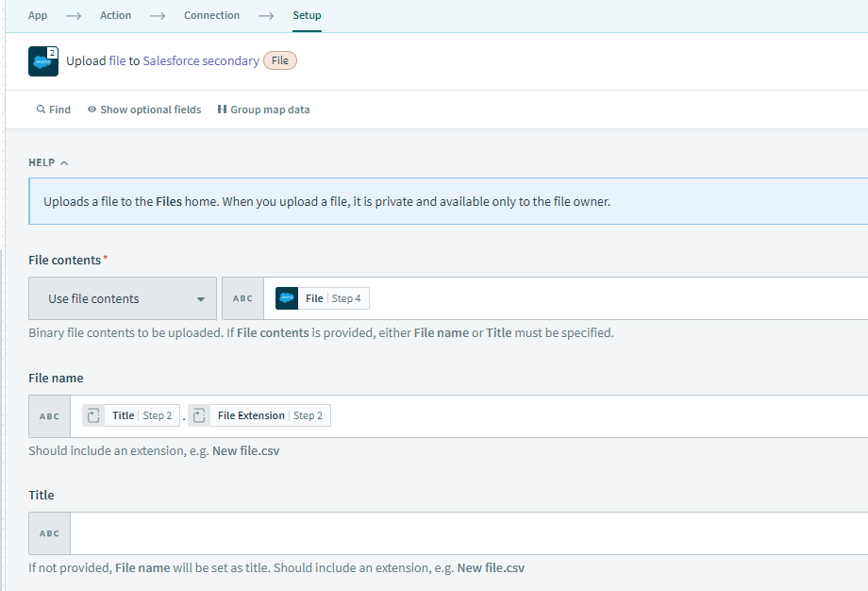This screenshot has width=868, height=591.
Task: Click the 'Title' field label
Action: pyautogui.click(x=42, y=496)
